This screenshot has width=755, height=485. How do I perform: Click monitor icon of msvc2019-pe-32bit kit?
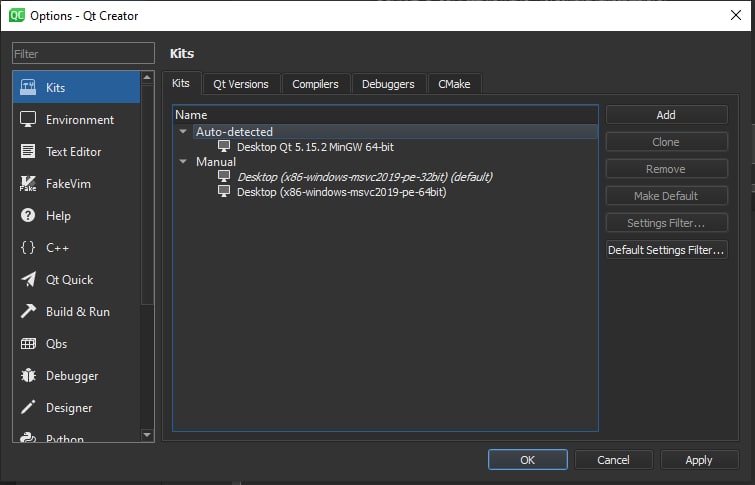224,176
